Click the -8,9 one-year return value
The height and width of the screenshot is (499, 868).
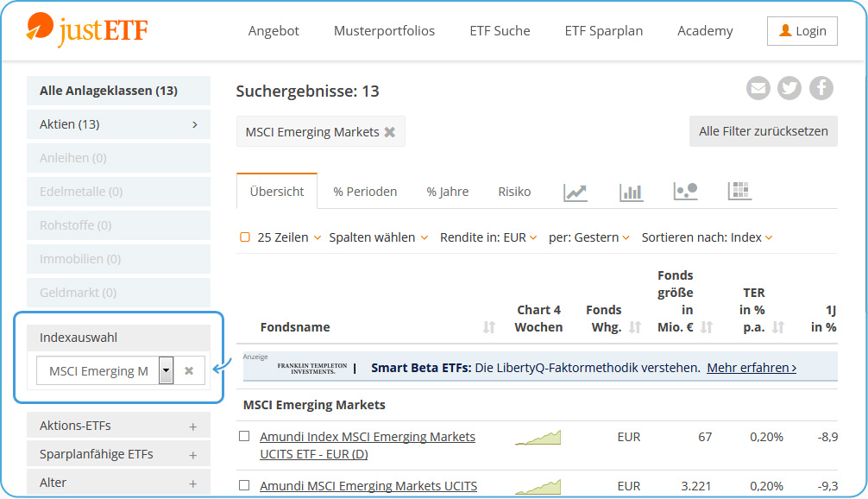click(x=827, y=437)
